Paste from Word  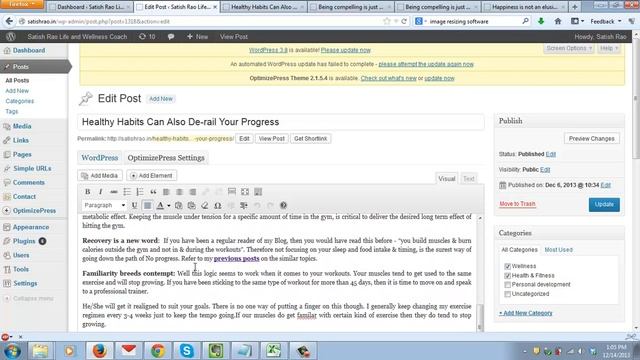point(191,205)
